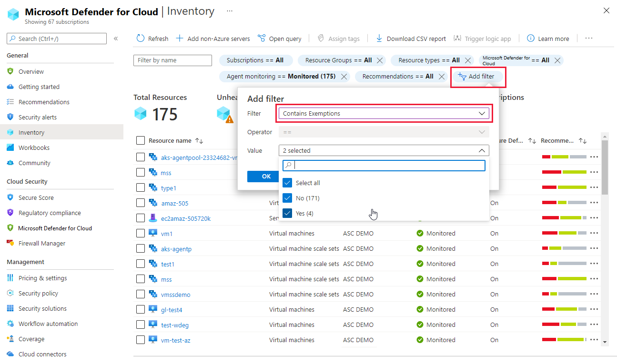Remove the Resource types filter
Image resolution: width=617 pixels, height=364 pixels.
point(468,60)
